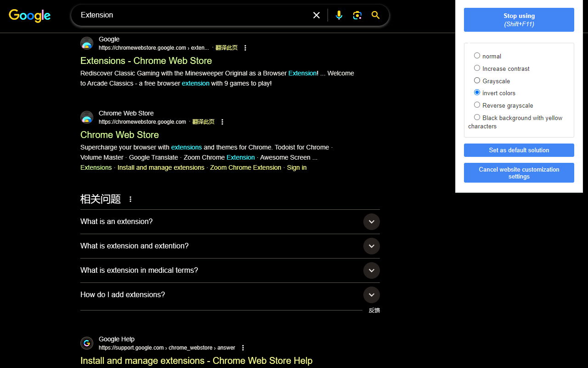
Task: Select the Increase contrast radio option
Action: point(477,68)
